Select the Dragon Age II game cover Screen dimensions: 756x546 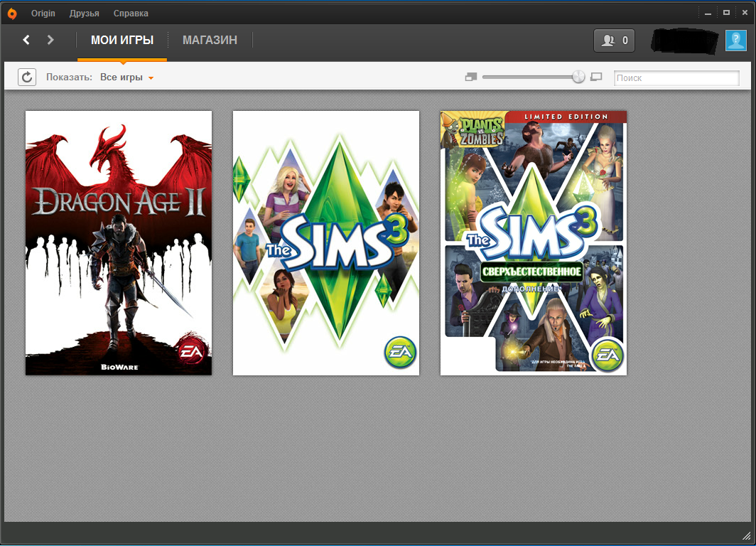(x=119, y=243)
